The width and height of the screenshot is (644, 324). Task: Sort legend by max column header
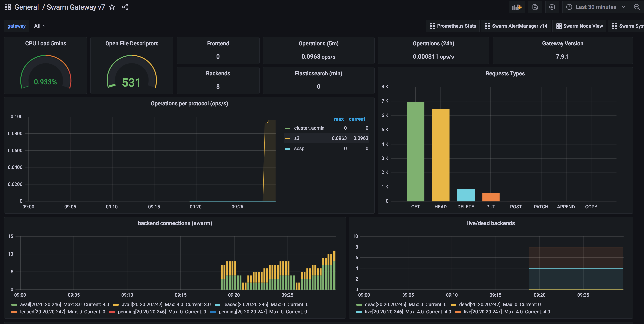(339, 119)
